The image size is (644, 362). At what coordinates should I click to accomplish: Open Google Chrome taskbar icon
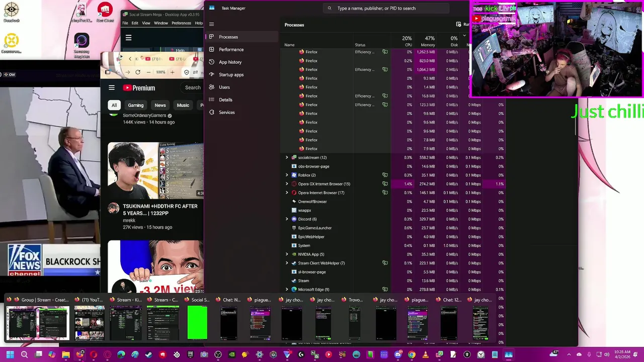(x=412, y=354)
